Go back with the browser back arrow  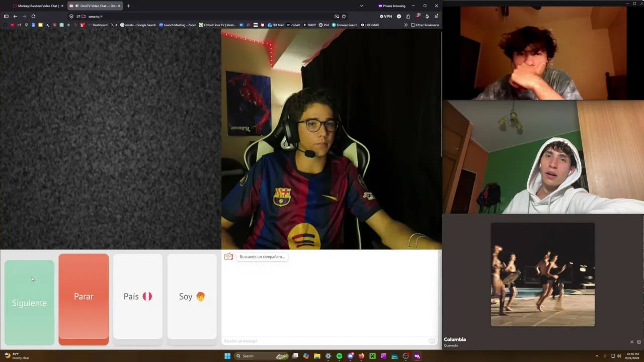click(x=15, y=17)
